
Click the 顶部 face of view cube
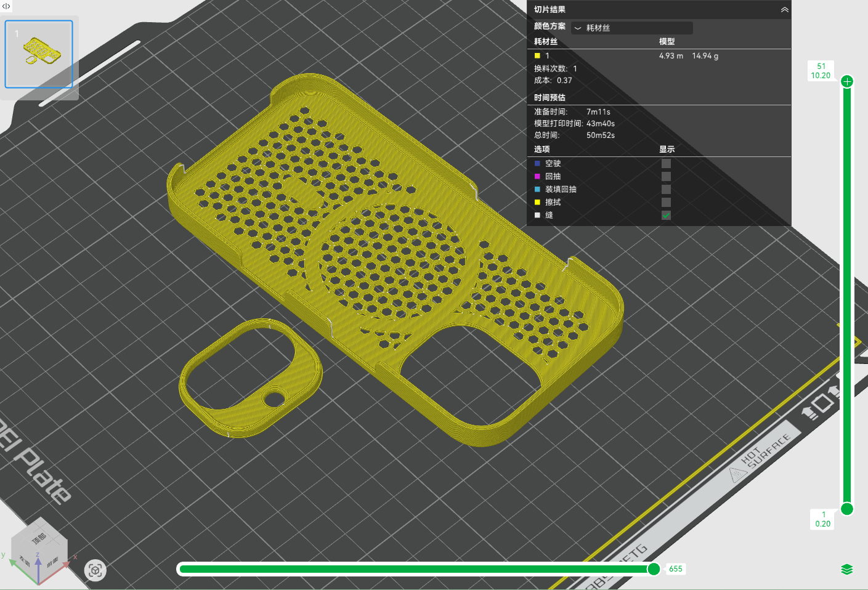pos(39,538)
